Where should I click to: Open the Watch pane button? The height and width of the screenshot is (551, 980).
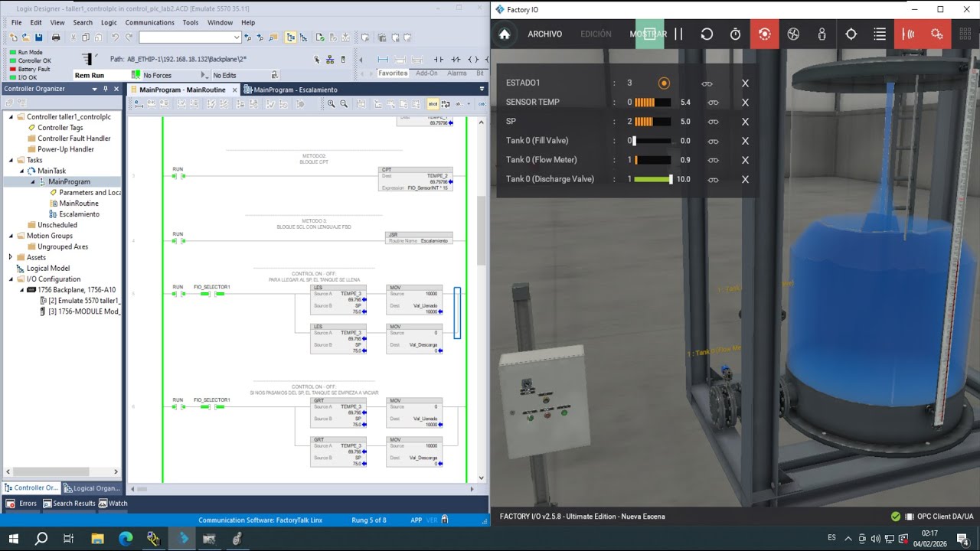(113, 504)
